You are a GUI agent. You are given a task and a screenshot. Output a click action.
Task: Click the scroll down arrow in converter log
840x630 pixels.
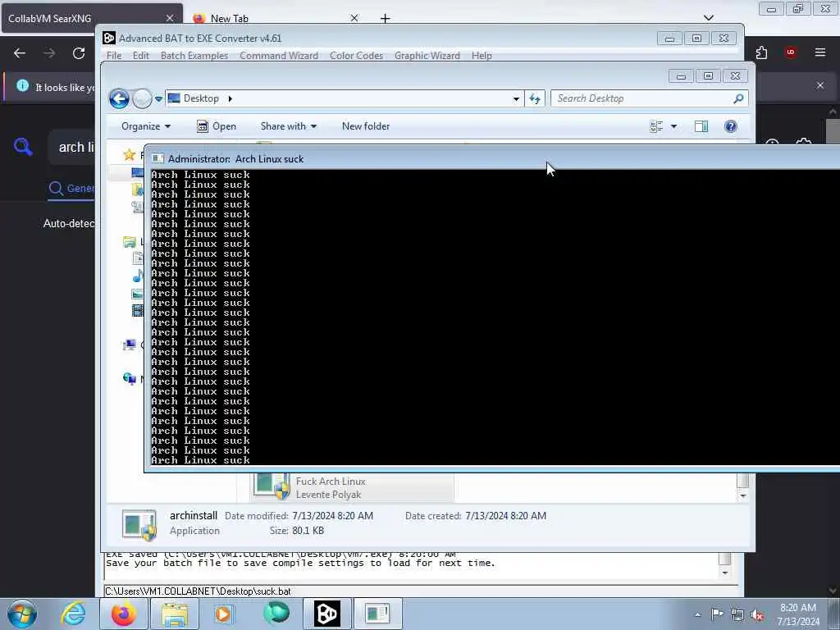[x=725, y=573]
